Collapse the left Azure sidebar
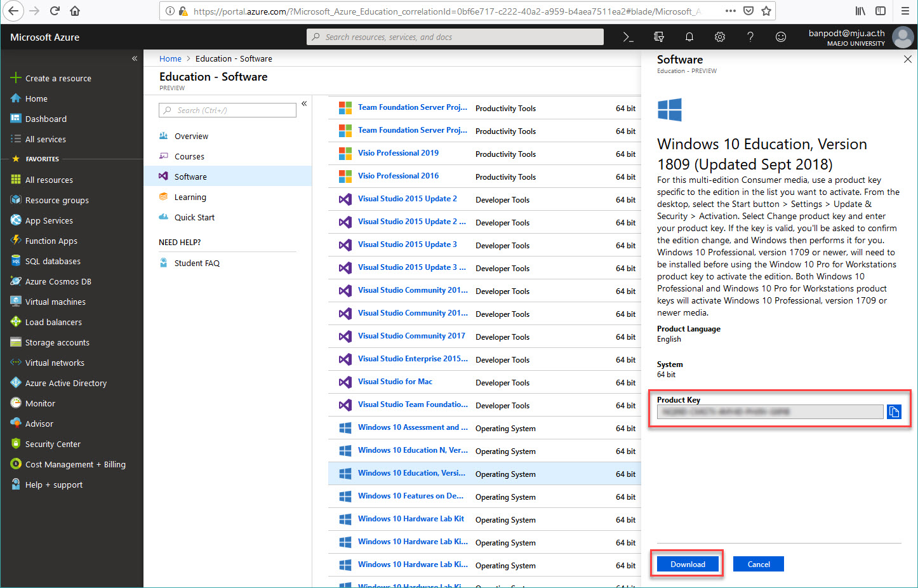Screen dimensions: 918x588 coord(135,58)
